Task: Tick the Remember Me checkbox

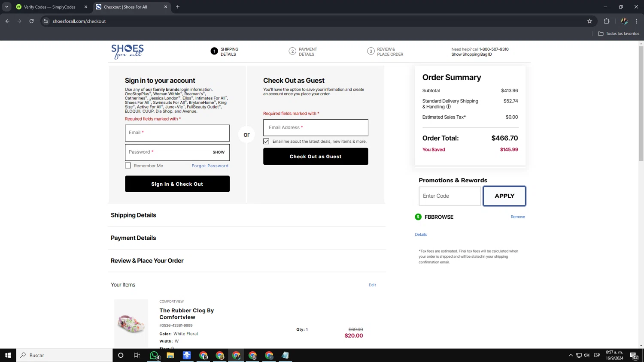Action: [128, 166]
